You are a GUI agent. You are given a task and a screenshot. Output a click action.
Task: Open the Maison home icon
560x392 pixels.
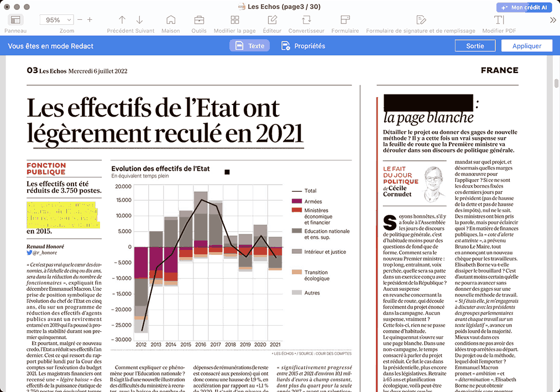[x=171, y=20]
